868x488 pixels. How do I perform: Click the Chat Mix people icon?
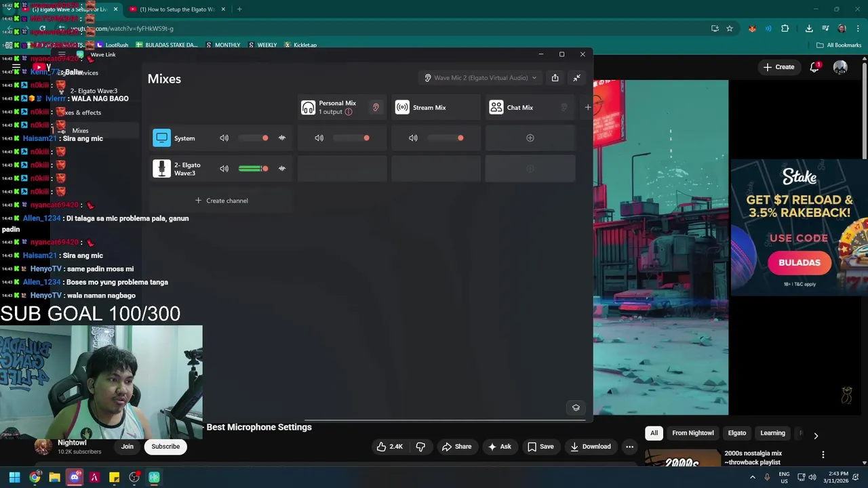click(x=496, y=108)
